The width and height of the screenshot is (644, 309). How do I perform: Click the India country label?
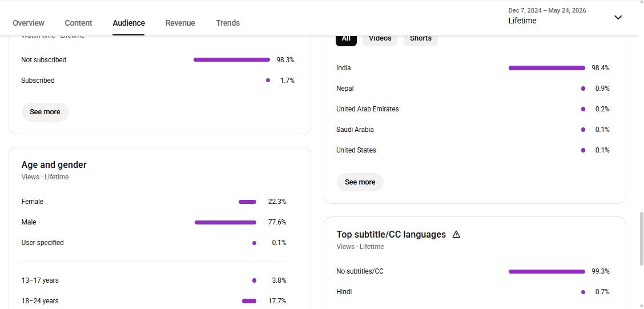coord(343,68)
